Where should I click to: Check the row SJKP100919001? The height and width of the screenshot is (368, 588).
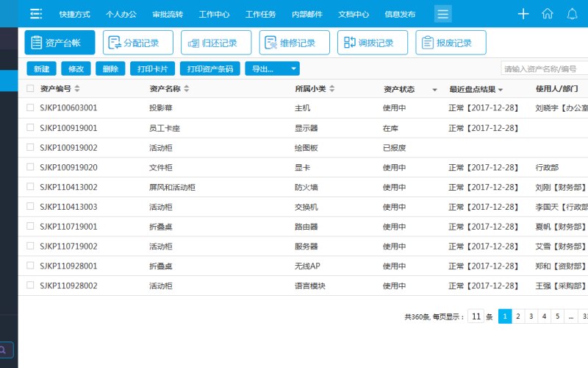[30, 127]
